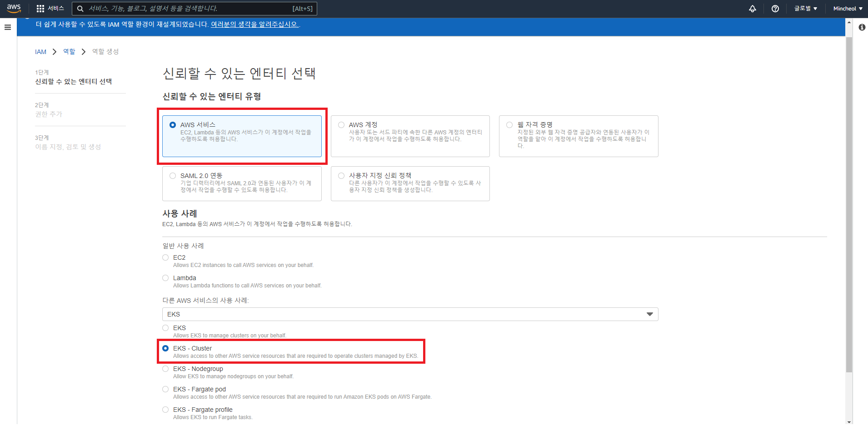Select the SAML 2.0 연동 entity type

pos(242,183)
